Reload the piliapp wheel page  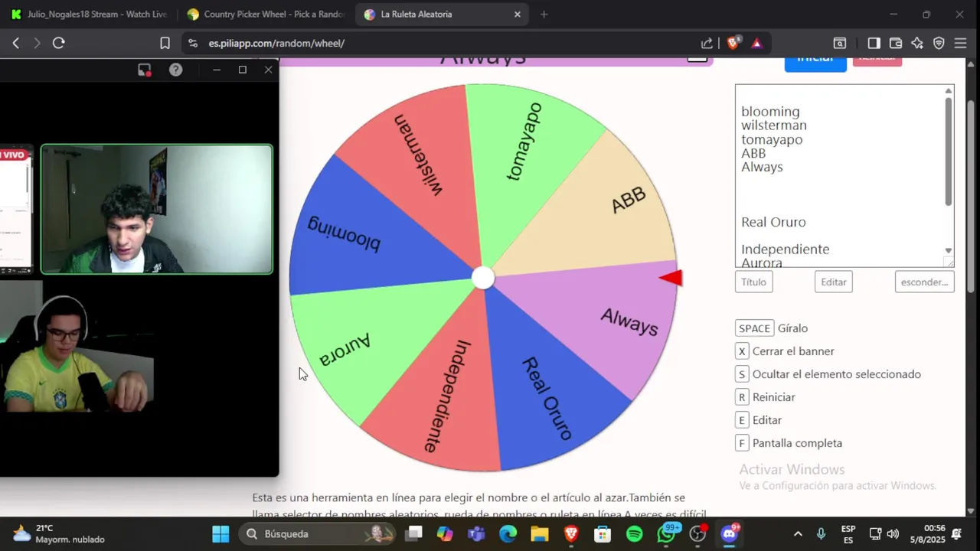(58, 44)
